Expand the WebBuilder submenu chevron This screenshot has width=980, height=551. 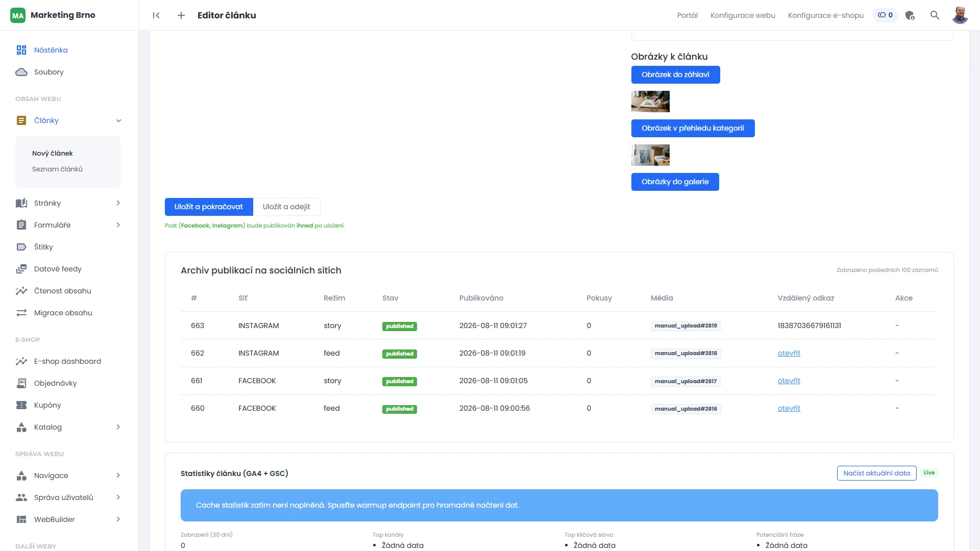pos(118,519)
